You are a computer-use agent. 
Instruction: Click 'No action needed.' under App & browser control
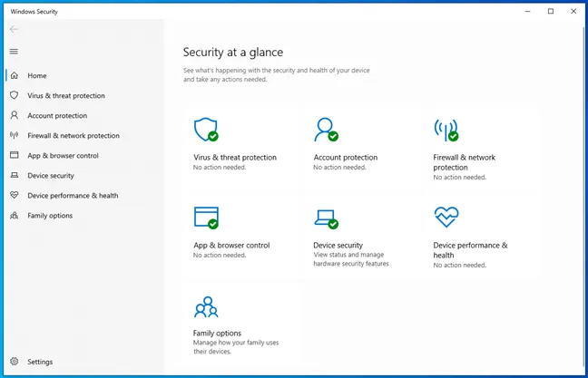point(220,255)
